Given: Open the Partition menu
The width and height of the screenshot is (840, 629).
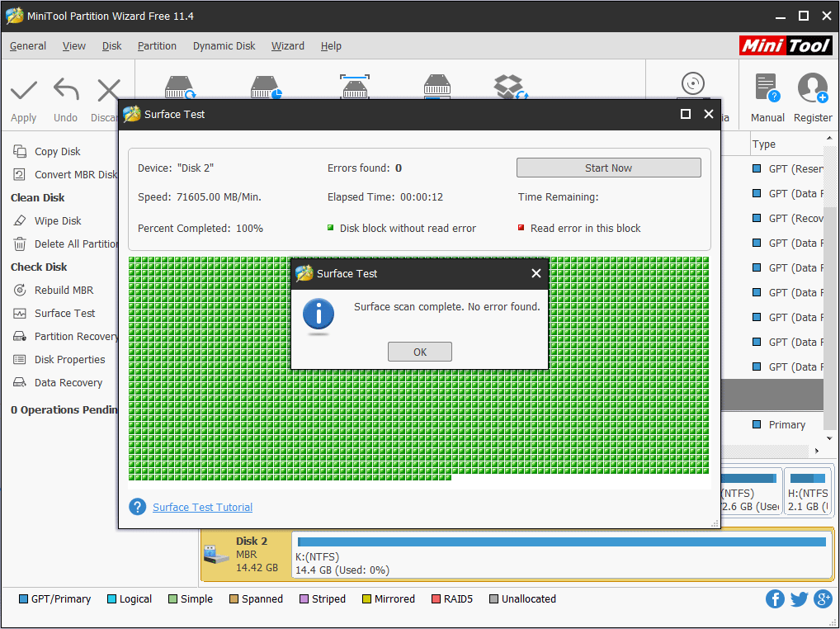Looking at the screenshot, I should click(x=157, y=46).
